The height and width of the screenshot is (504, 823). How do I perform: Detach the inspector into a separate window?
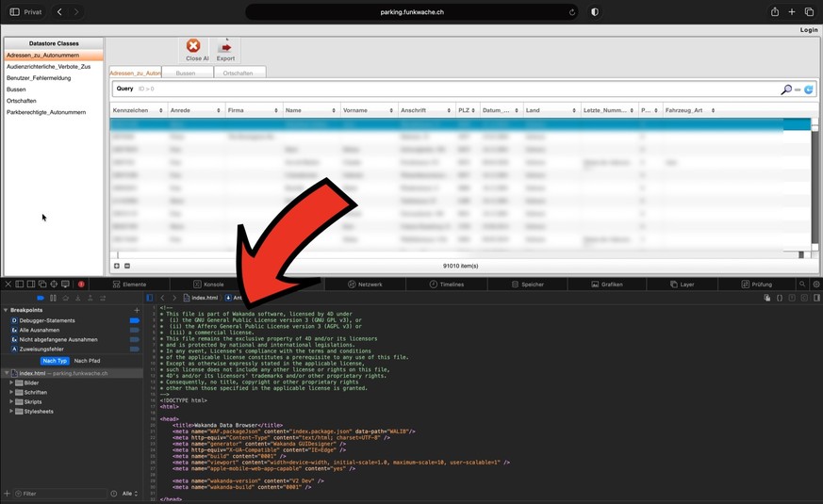tap(42, 284)
